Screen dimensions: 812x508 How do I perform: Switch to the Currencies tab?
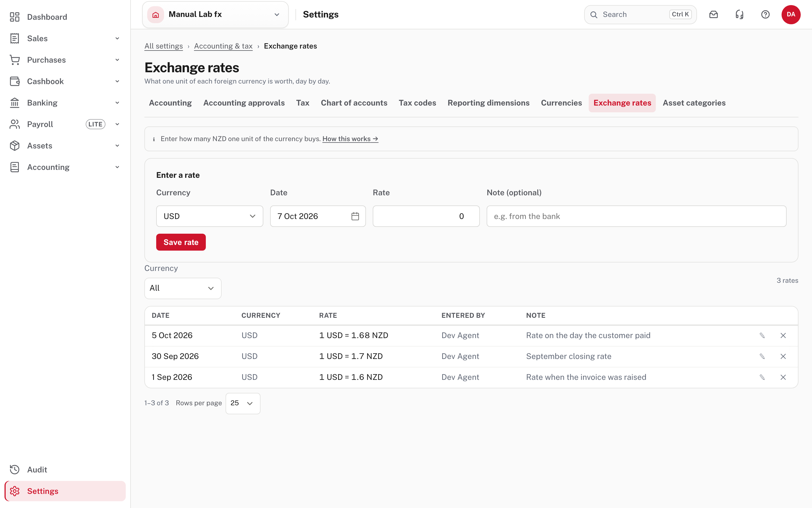point(561,103)
